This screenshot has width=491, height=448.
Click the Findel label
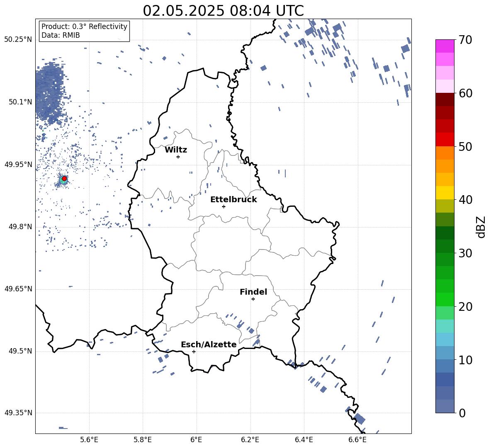tap(253, 292)
